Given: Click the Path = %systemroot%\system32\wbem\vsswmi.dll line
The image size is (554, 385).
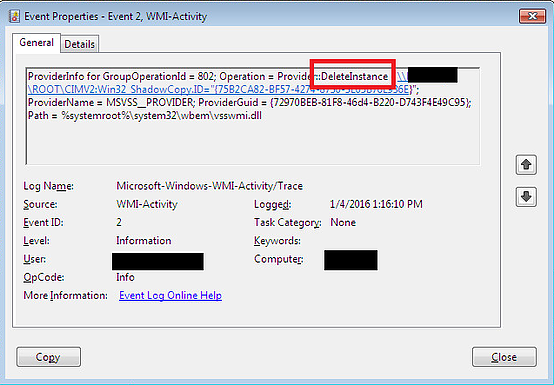Looking at the screenshot, I should [x=145, y=116].
